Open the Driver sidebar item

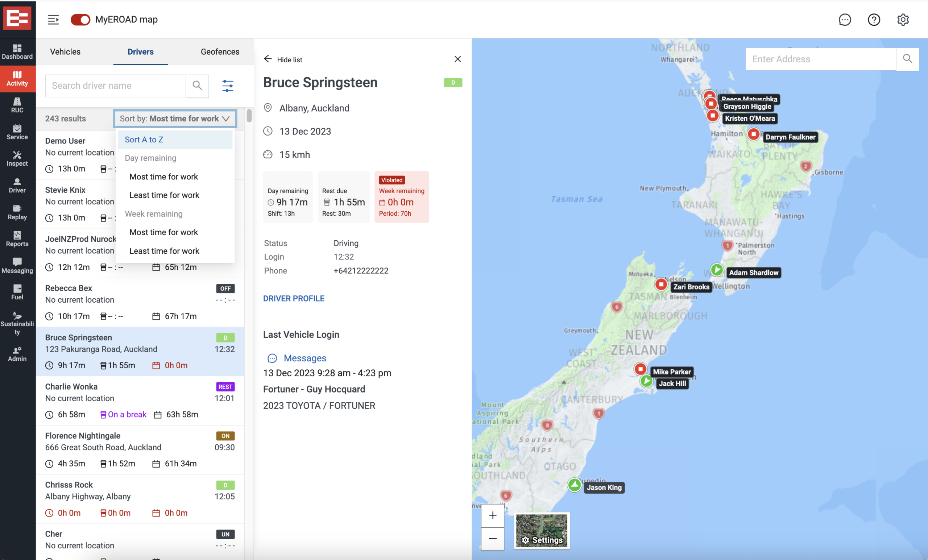click(x=17, y=186)
